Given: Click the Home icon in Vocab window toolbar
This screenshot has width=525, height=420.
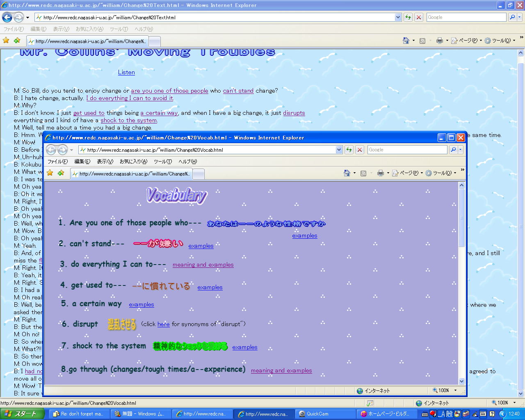Looking at the screenshot, I should pyautogui.click(x=347, y=173).
